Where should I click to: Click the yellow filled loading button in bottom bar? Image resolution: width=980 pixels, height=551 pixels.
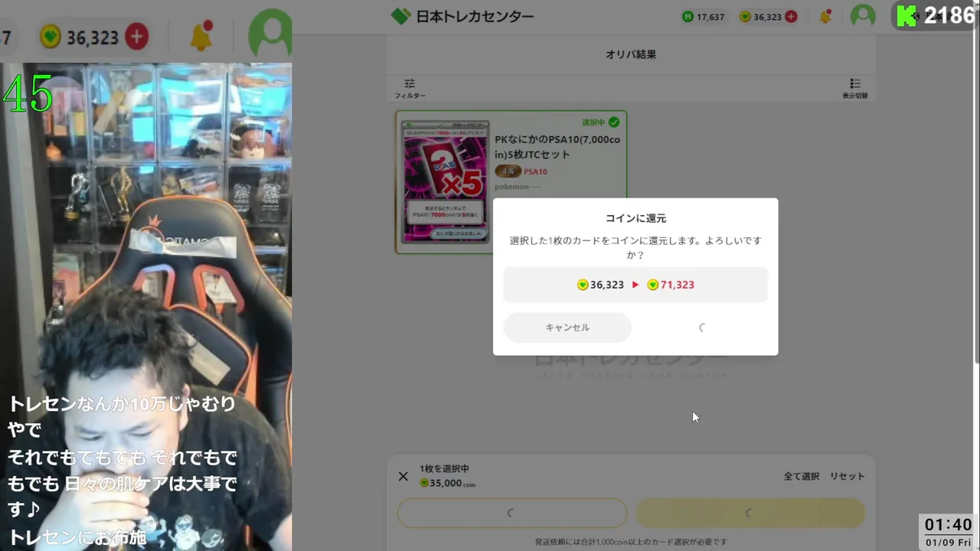750,513
